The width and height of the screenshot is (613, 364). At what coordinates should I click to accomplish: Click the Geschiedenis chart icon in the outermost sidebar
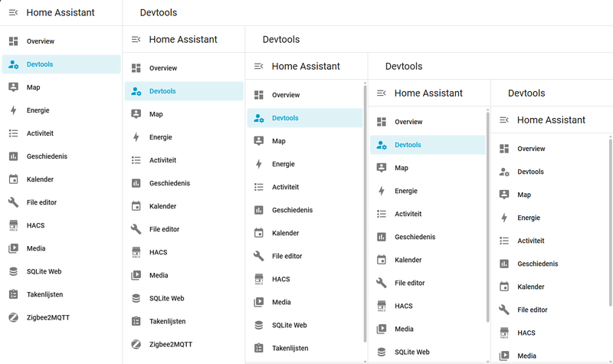pos(13,156)
